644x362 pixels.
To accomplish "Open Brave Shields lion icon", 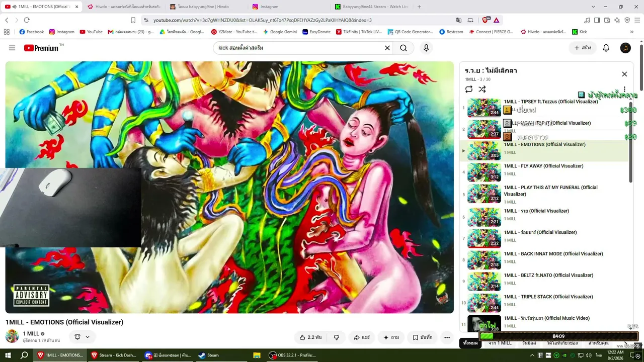I will tap(485, 20).
